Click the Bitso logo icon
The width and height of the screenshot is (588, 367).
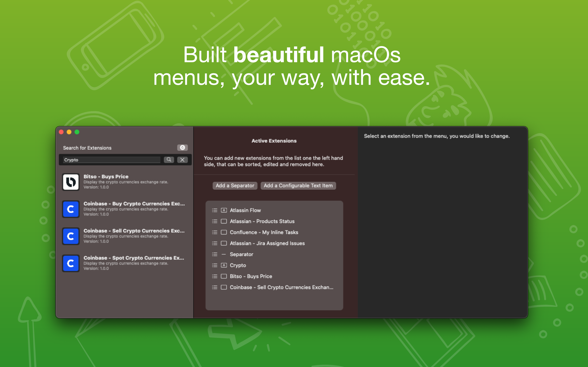coord(71,182)
